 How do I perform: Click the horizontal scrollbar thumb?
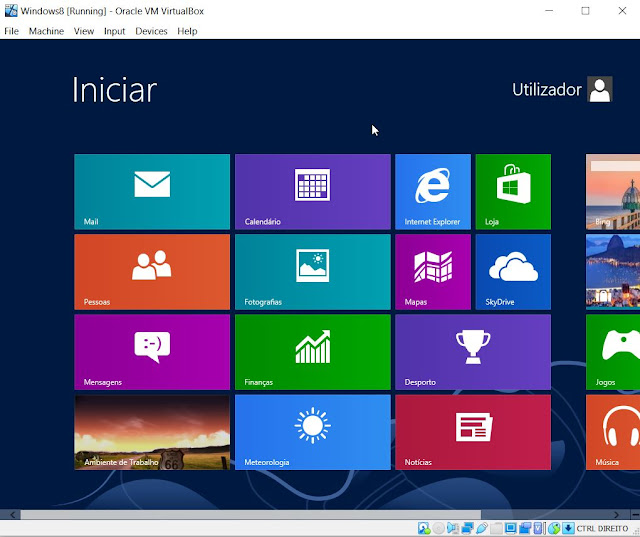[251, 515]
